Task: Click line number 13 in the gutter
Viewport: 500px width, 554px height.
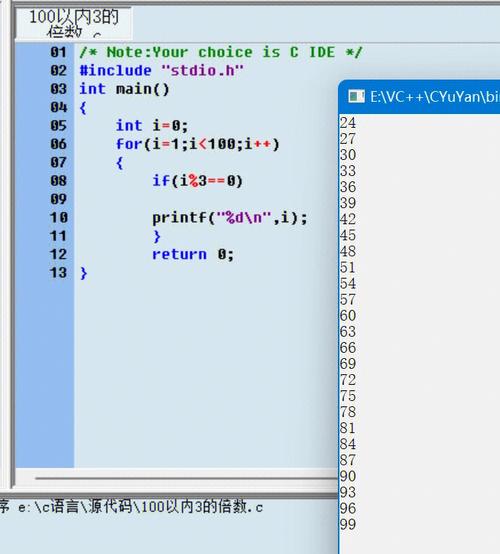Action: (58, 273)
